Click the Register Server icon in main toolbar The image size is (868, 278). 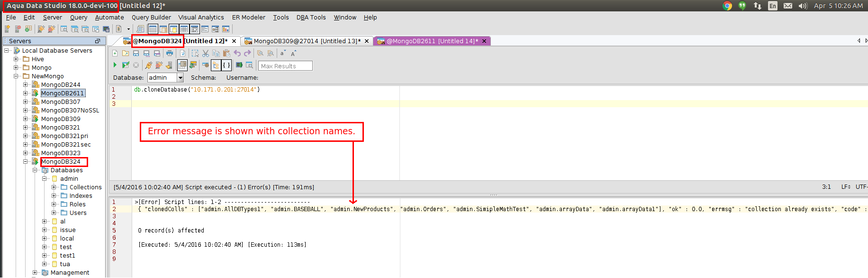click(7, 29)
